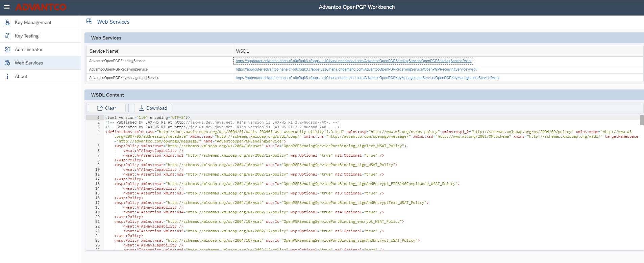Clear the WSDL content
644x263 pixels.
(x=107, y=108)
